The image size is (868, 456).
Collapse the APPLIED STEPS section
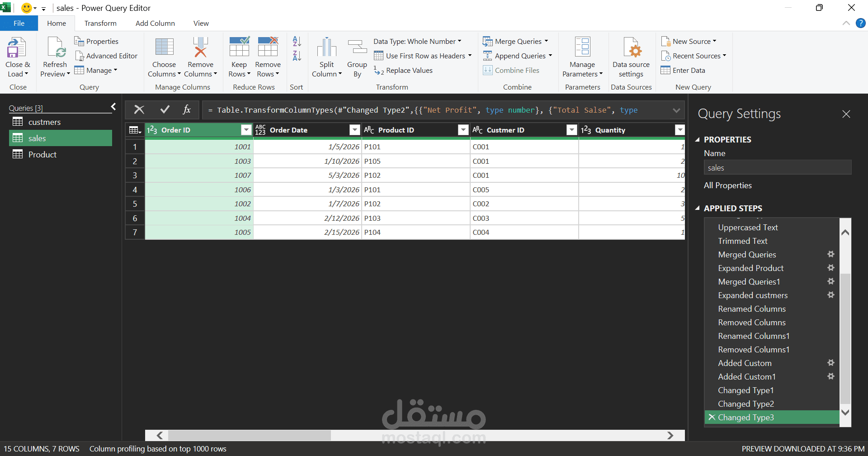pyautogui.click(x=698, y=208)
